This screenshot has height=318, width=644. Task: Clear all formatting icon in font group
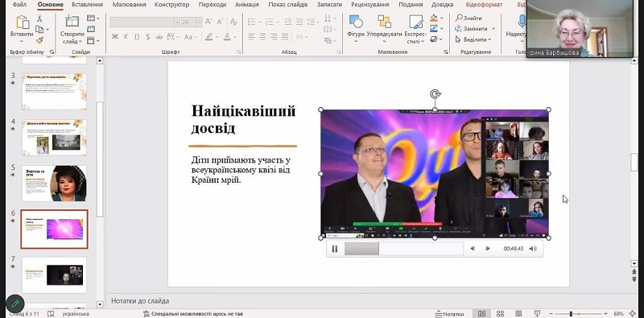click(x=233, y=22)
